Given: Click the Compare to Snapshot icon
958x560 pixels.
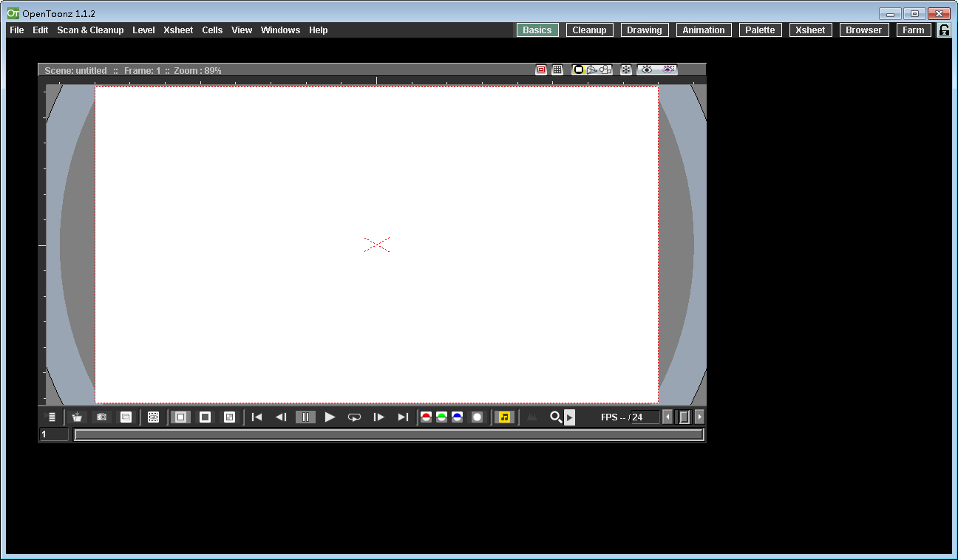Looking at the screenshot, I should pos(126,417).
